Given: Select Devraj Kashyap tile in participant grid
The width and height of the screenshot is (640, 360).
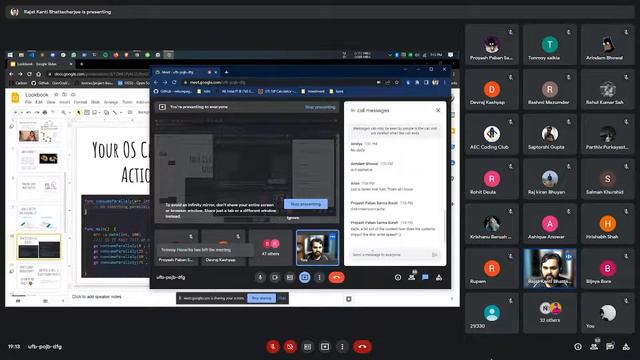Looking at the screenshot, I should coord(491,89).
